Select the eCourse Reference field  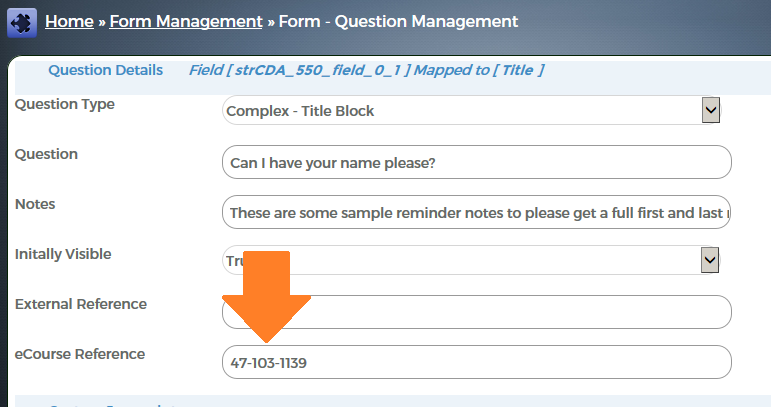476,362
